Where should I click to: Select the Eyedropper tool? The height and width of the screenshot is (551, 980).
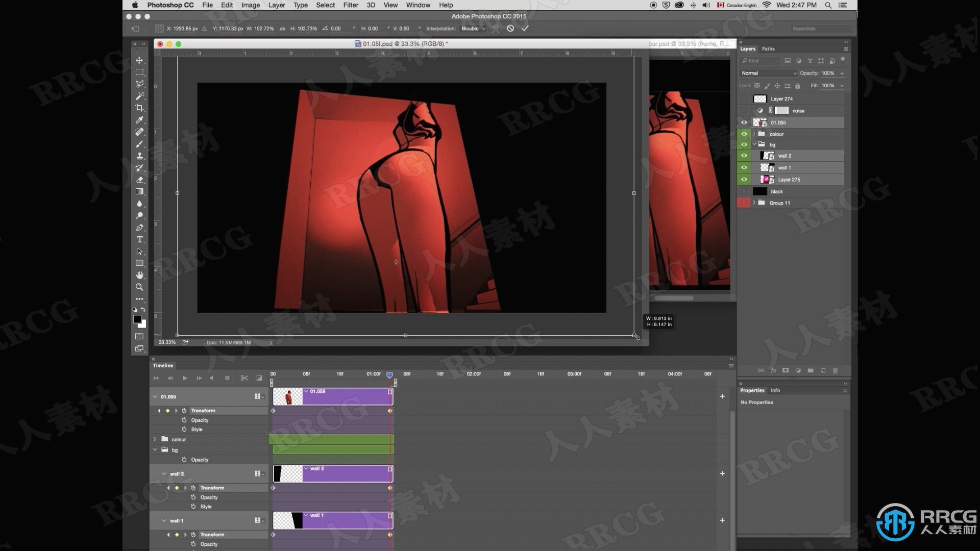[139, 120]
